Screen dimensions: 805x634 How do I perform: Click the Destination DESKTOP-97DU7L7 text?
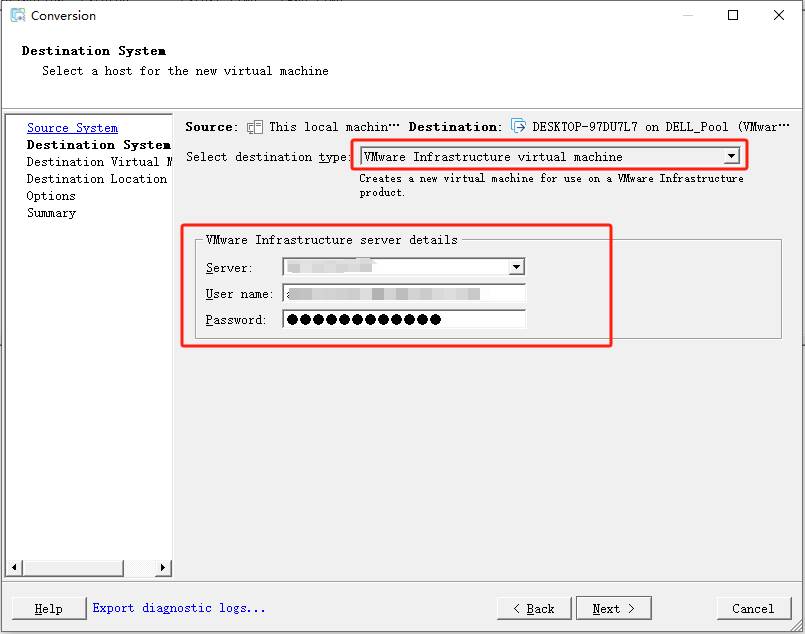pos(661,127)
